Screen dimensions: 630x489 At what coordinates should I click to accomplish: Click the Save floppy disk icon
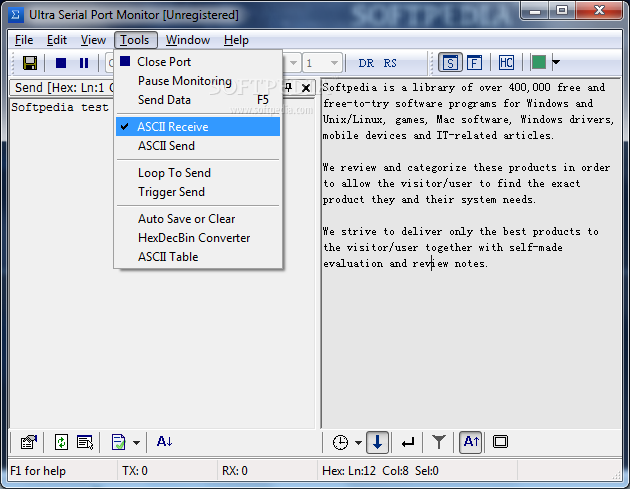pyautogui.click(x=30, y=63)
